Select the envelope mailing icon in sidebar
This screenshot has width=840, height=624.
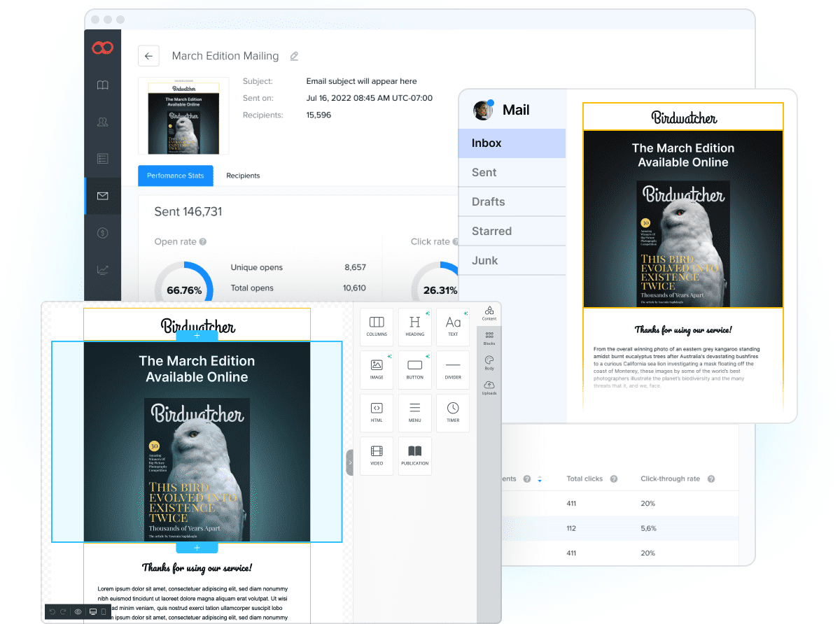103,196
